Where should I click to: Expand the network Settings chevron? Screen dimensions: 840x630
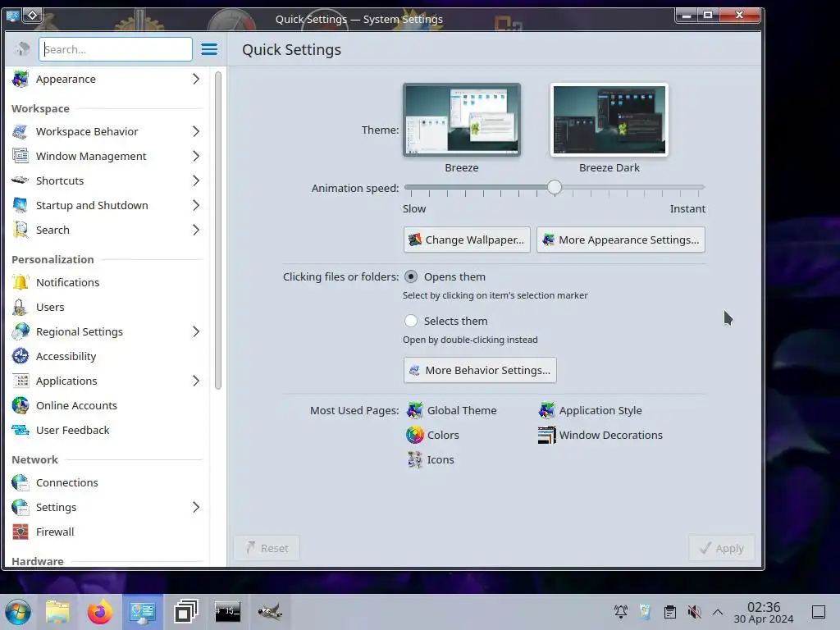click(196, 507)
